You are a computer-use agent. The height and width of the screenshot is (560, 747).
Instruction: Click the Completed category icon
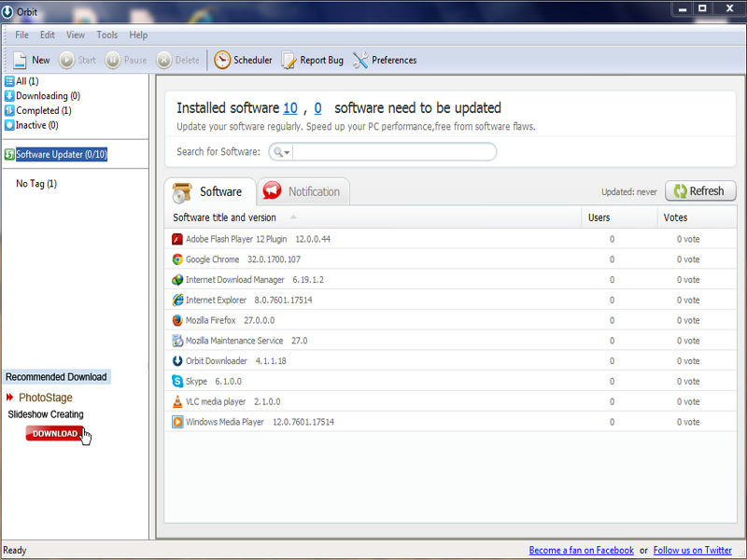click(x=9, y=110)
